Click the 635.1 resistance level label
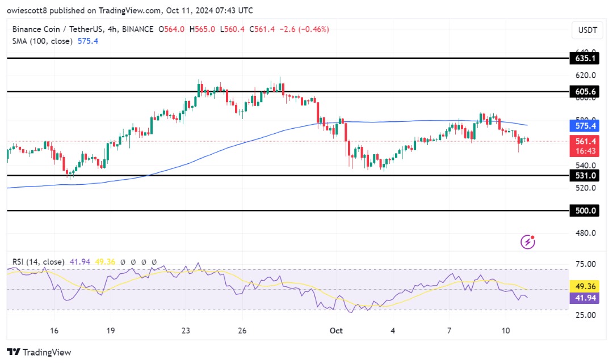Viewport: 613px width, 364px height. coord(585,58)
